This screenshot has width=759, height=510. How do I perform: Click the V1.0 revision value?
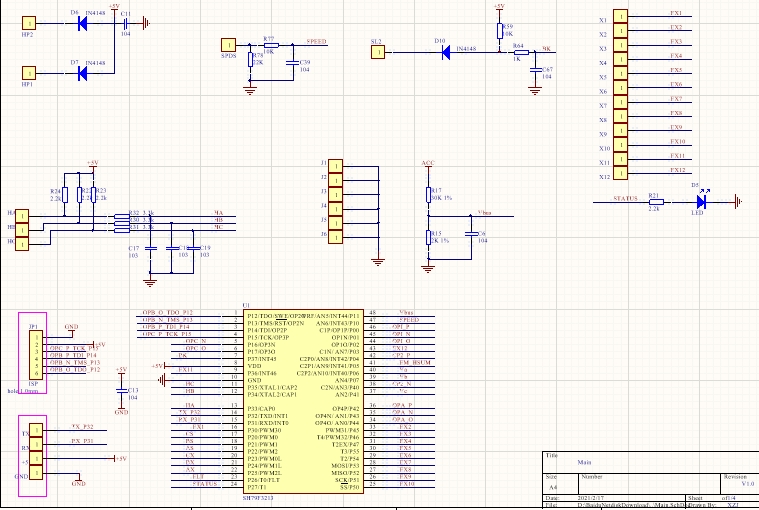point(748,484)
